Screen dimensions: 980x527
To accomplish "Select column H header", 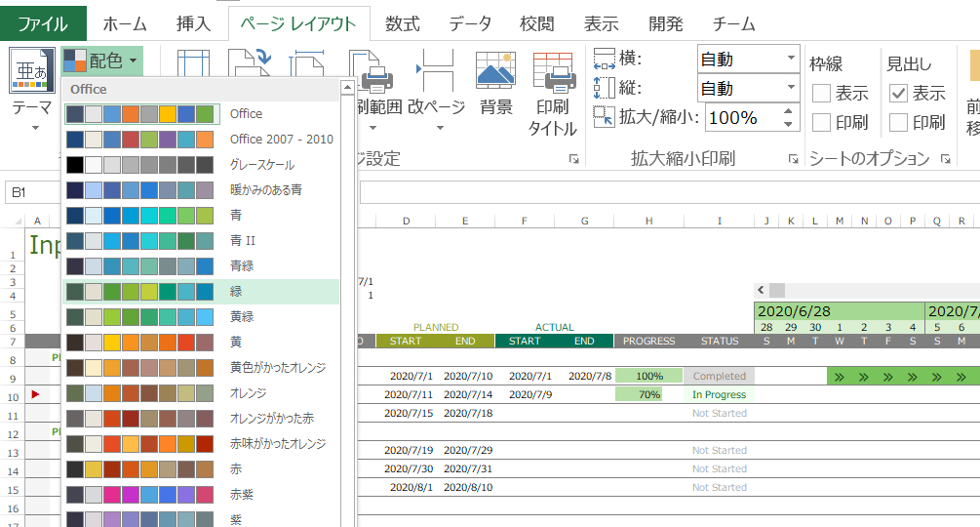I will (648, 221).
